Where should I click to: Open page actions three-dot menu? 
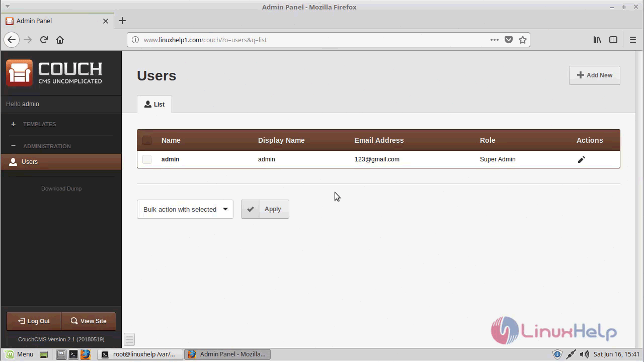click(495, 40)
